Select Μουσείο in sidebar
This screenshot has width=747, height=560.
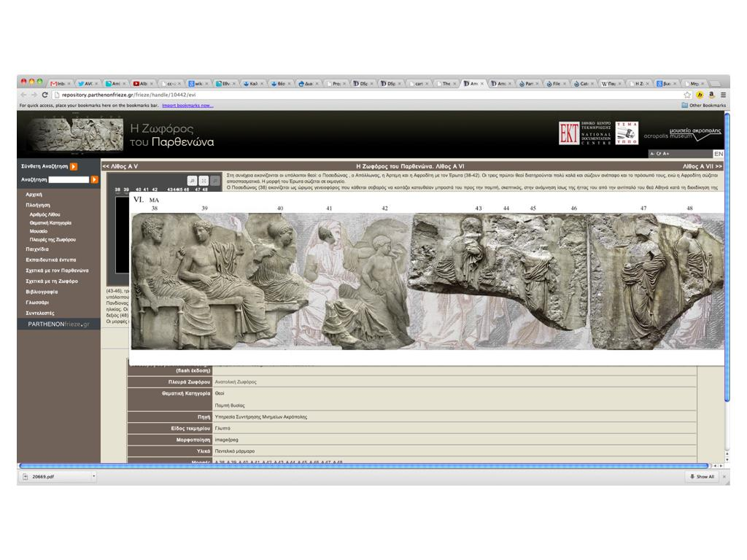pyautogui.click(x=39, y=231)
